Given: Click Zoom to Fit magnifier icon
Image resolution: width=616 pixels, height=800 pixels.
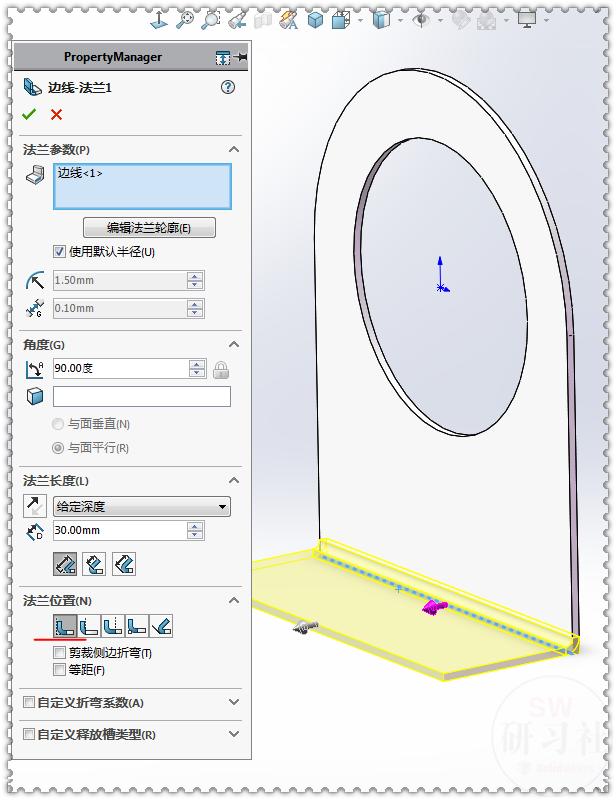Looking at the screenshot, I should click(x=185, y=20).
